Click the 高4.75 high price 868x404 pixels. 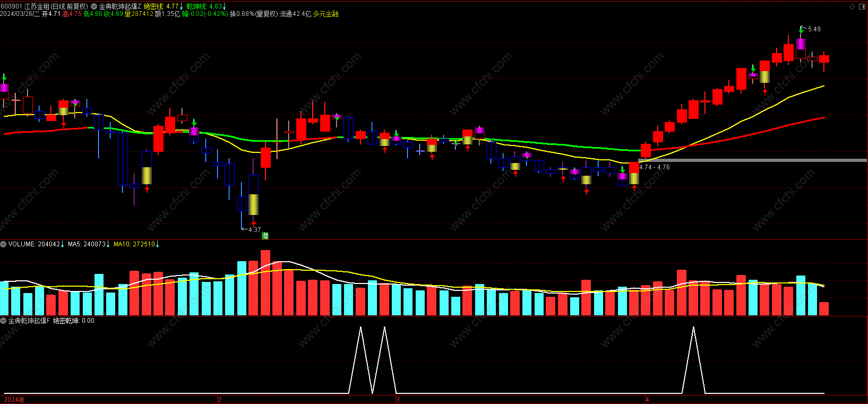pyautogui.click(x=72, y=14)
